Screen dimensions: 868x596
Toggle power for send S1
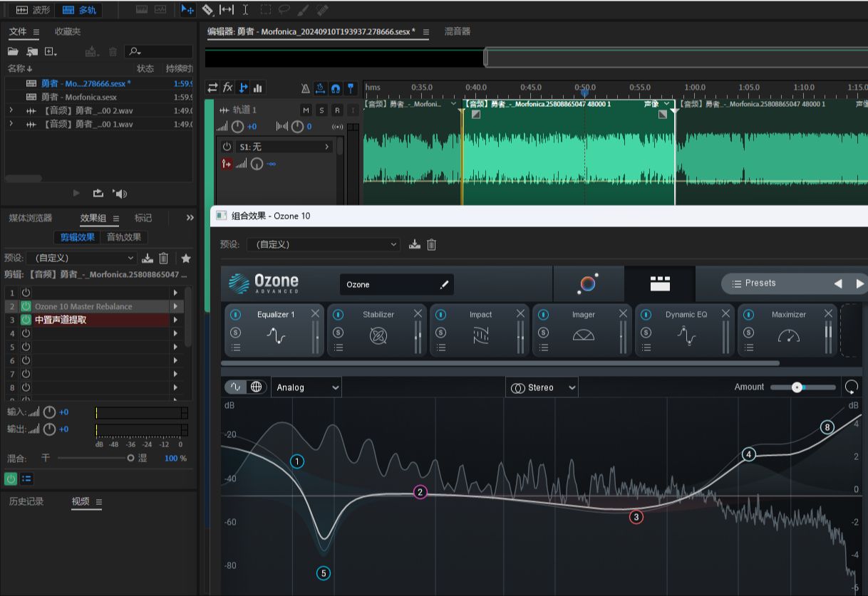pyautogui.click(x=227, y=147)
